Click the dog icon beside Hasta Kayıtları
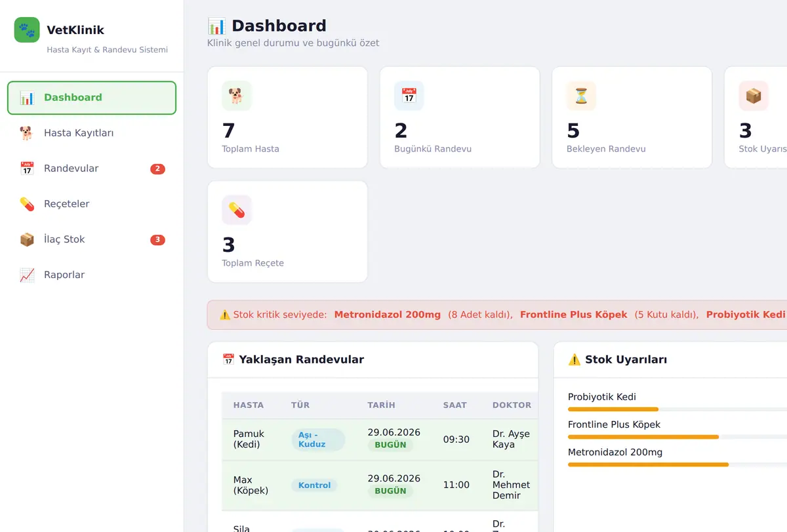The image size is (787, 532). (27, 133)
